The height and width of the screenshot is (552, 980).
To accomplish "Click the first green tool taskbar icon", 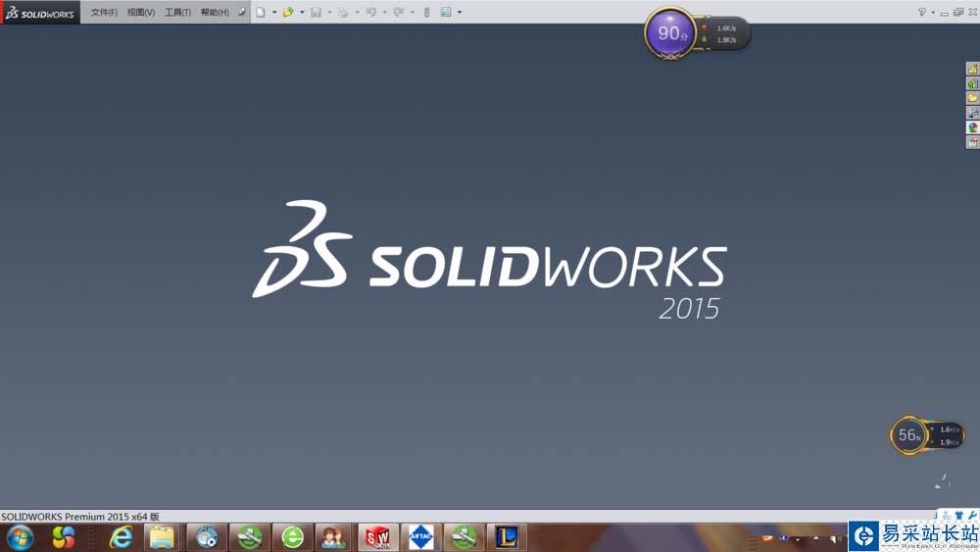I will 249,537.
